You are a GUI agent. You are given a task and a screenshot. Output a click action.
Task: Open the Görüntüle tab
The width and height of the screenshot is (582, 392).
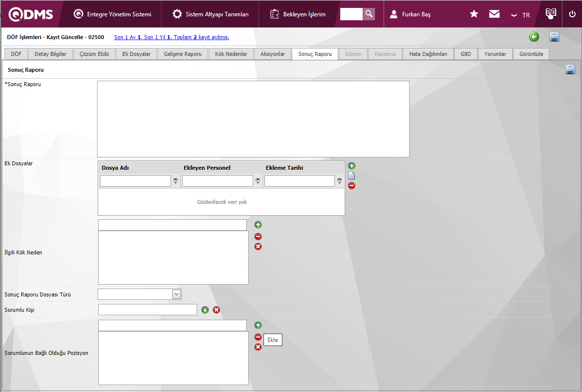pyautogui.click(x=531, y=54)
